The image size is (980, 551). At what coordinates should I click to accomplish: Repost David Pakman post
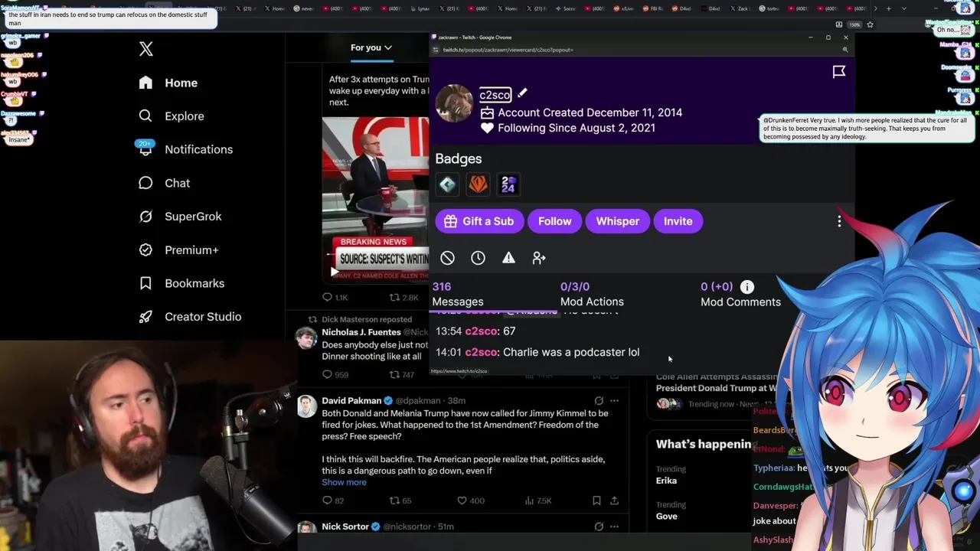[x=400, y=500]
